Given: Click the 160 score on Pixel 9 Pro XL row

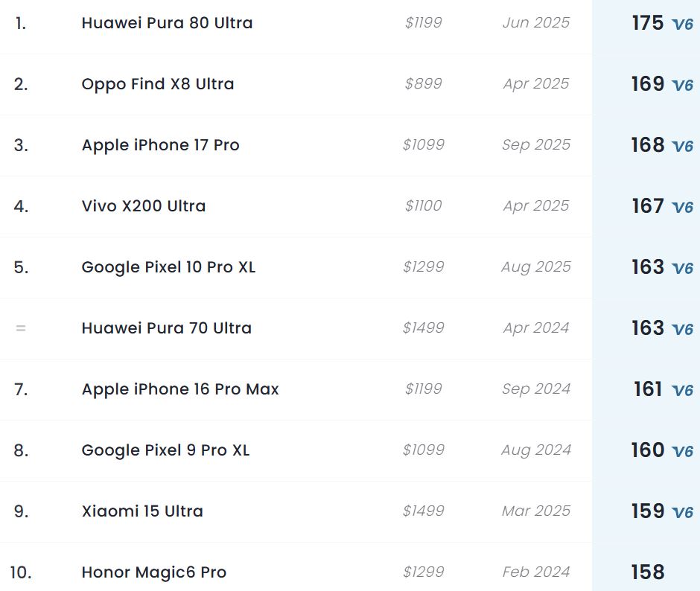Looking at the screenshot, I should point(647,450).
